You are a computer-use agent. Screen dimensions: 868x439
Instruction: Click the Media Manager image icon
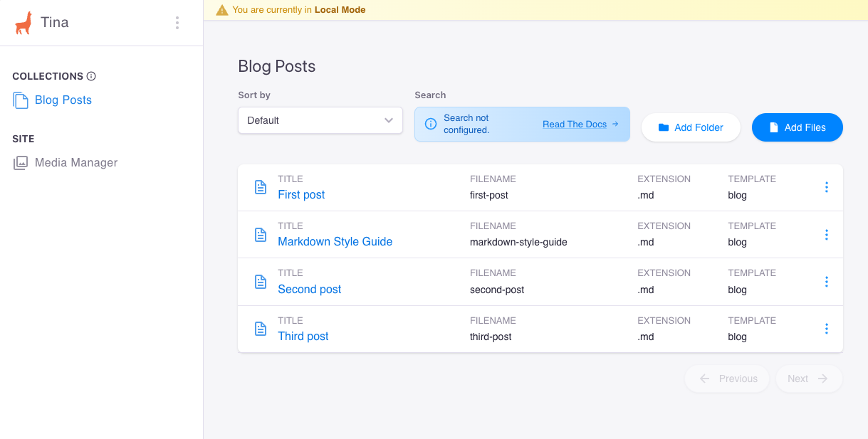point(21,163)
